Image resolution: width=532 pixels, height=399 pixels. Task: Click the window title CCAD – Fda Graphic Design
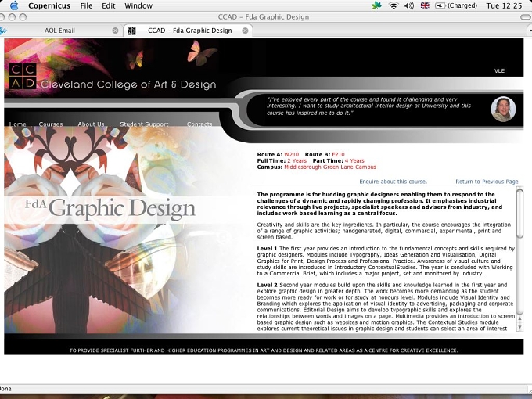pos(264,17)
